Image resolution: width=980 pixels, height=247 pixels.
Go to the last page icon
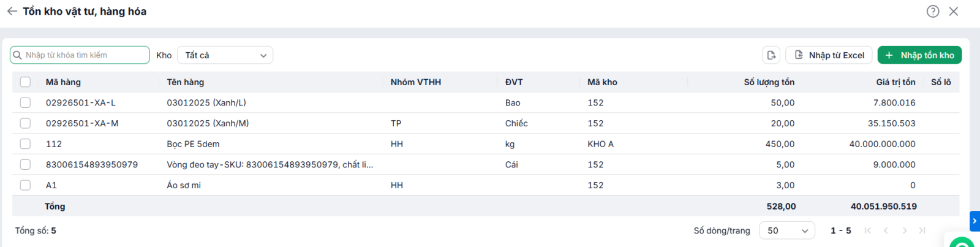922,230
